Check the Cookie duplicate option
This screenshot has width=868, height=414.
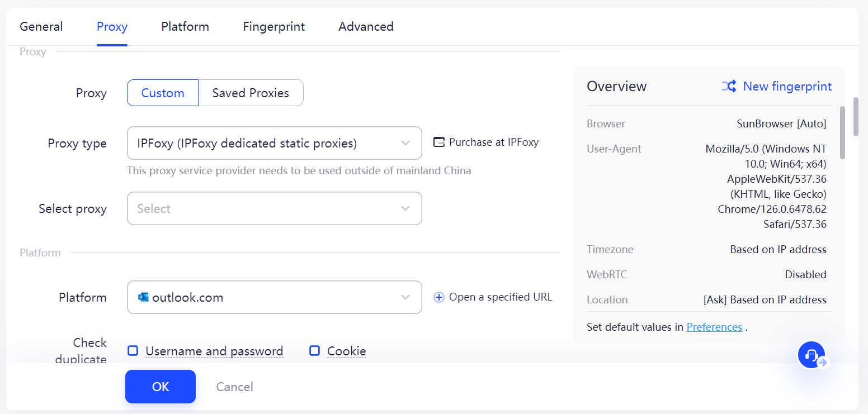tap(314, 350)
